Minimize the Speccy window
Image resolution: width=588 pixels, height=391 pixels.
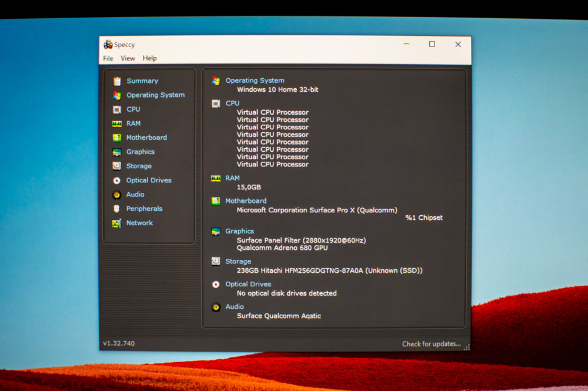[x=406, y=44]
